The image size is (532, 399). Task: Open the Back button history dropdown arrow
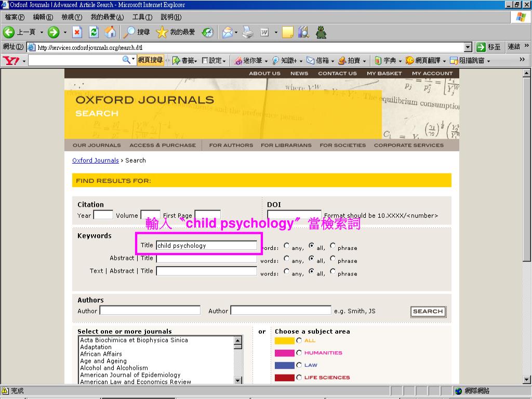[42, 33]
